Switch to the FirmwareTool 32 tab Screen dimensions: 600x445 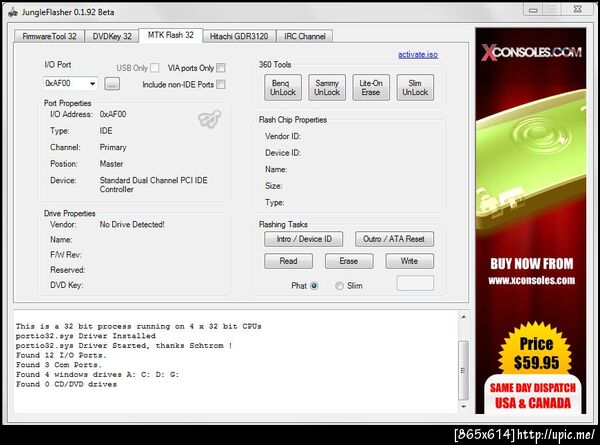(x=49, y=36)
